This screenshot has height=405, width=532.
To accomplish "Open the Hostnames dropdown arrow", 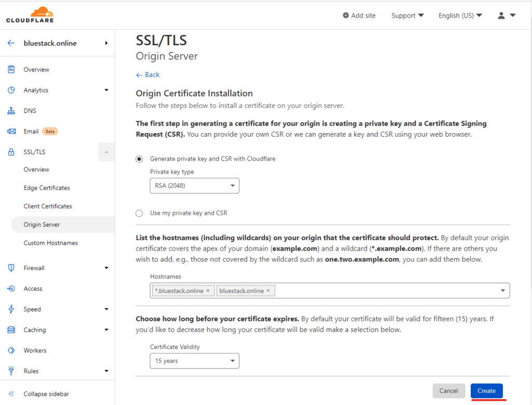I will click(503, 291).
